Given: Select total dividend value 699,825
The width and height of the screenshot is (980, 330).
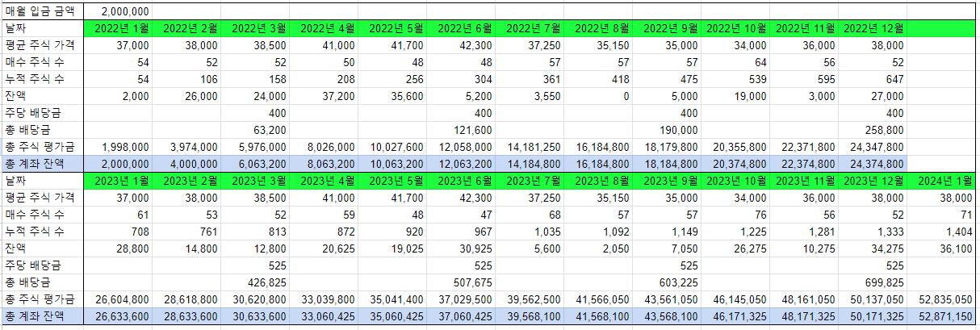Looking at the screenshot, I should tap(873, 282).
